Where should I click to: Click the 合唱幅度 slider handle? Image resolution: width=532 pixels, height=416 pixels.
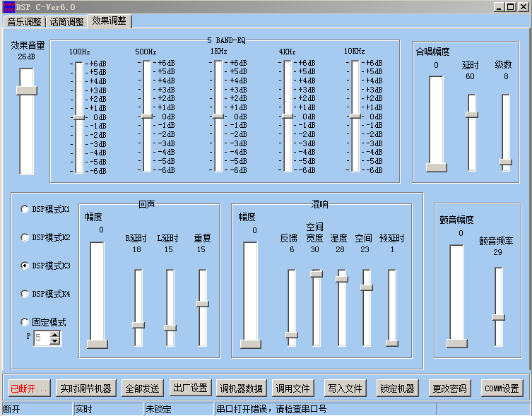[437, 167]
